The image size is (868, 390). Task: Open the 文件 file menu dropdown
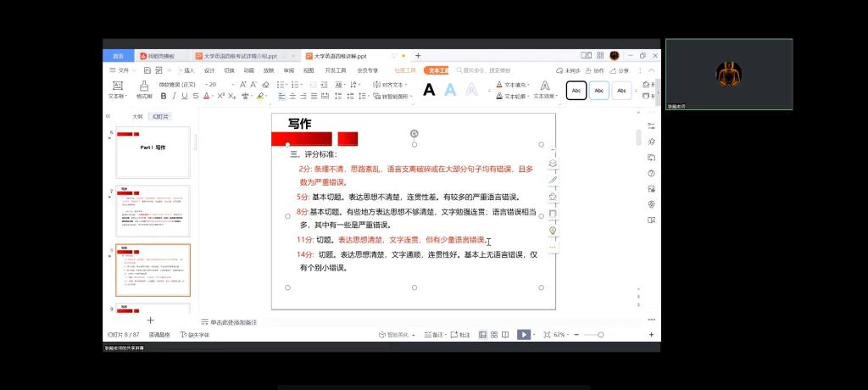(x=122, y=70)
